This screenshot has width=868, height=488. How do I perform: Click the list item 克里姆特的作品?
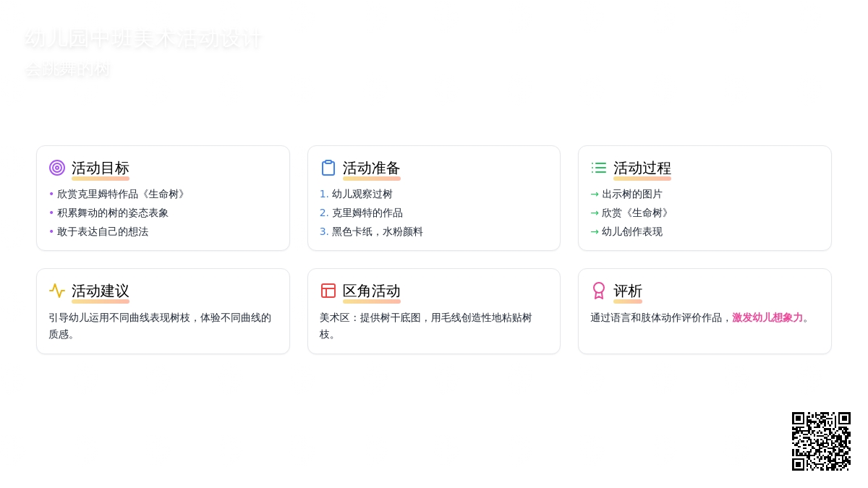pos(367,213)
